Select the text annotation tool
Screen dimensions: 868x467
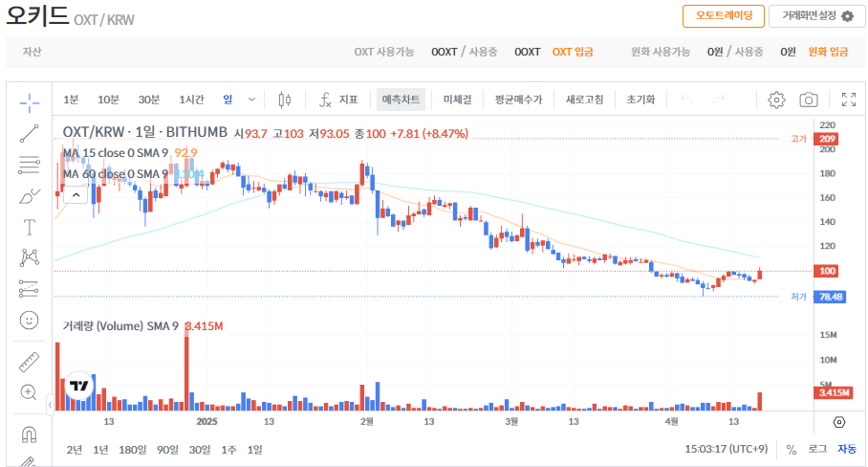click(30, 227)
